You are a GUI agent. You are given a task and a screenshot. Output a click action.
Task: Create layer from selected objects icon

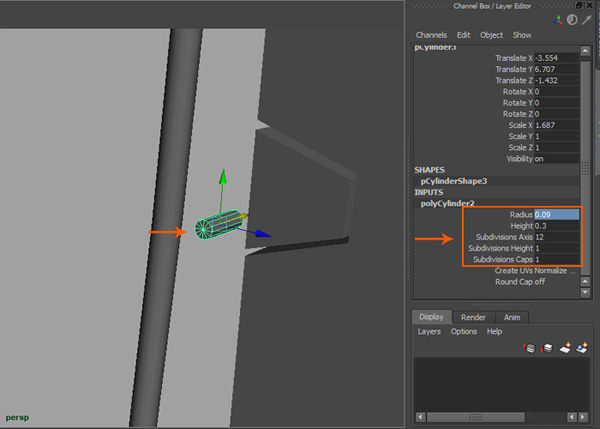click(581, 347)
